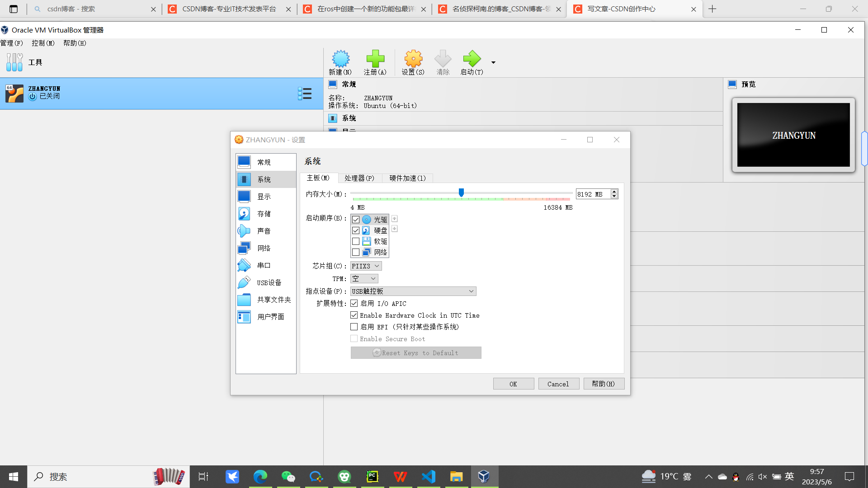The image size is (868, 488).
Task: Select 用户界面 user interface category
Action: [266, 317]
